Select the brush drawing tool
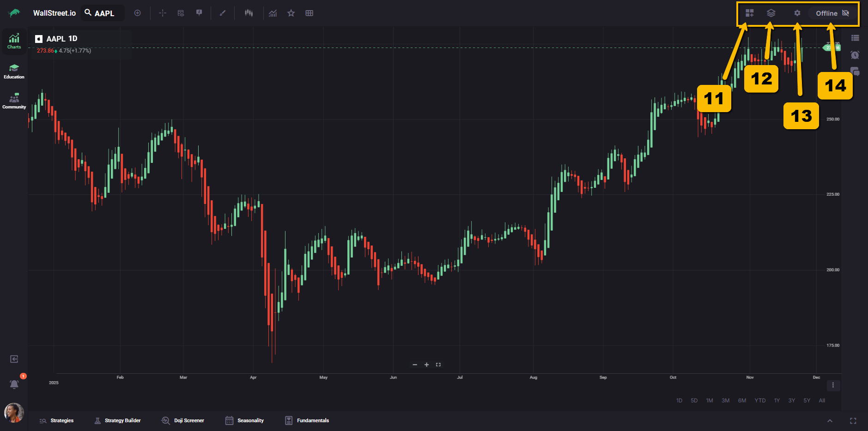The width and height of the screenshot is (868, 431). click(x=223, y=13)
